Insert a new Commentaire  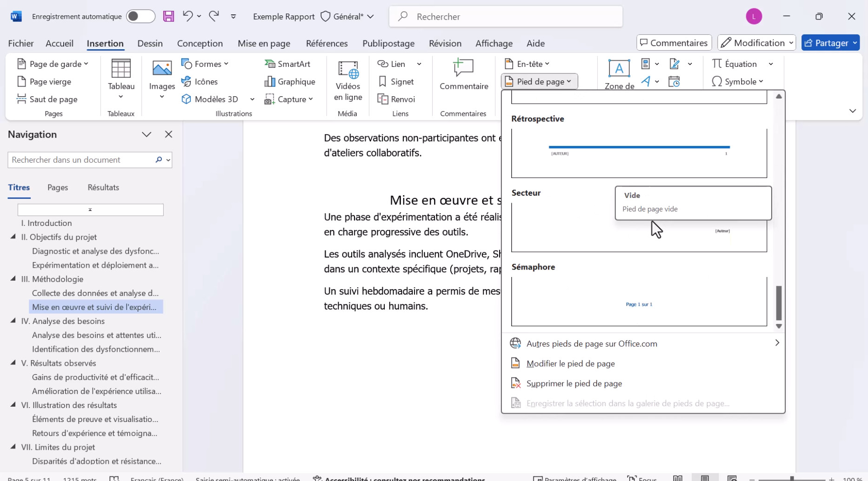[x=464, y=74]
